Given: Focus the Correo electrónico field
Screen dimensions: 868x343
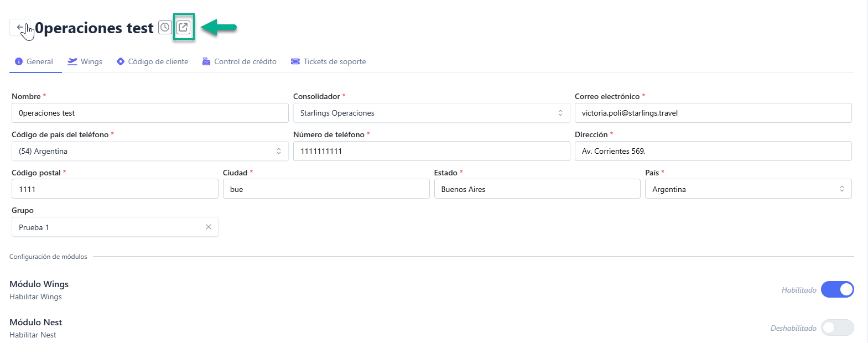Looking at the screenshot, I should coord(713,113).
